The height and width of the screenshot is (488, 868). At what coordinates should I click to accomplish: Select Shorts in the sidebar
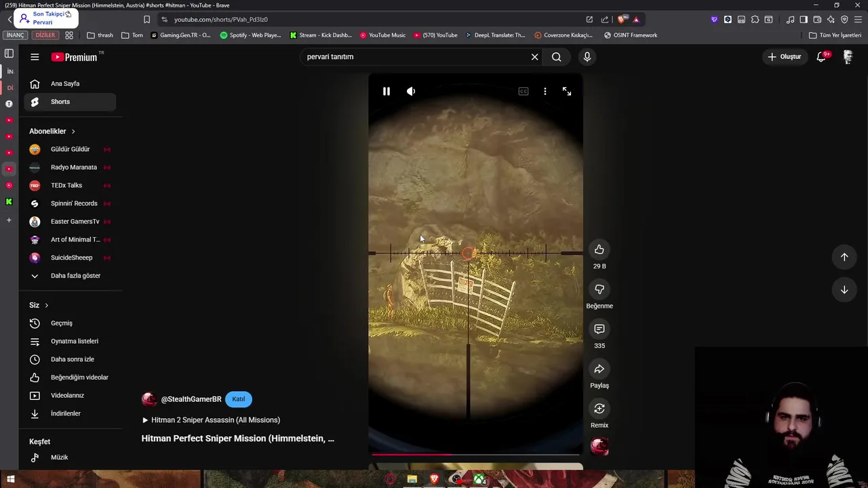pos(70,102)
